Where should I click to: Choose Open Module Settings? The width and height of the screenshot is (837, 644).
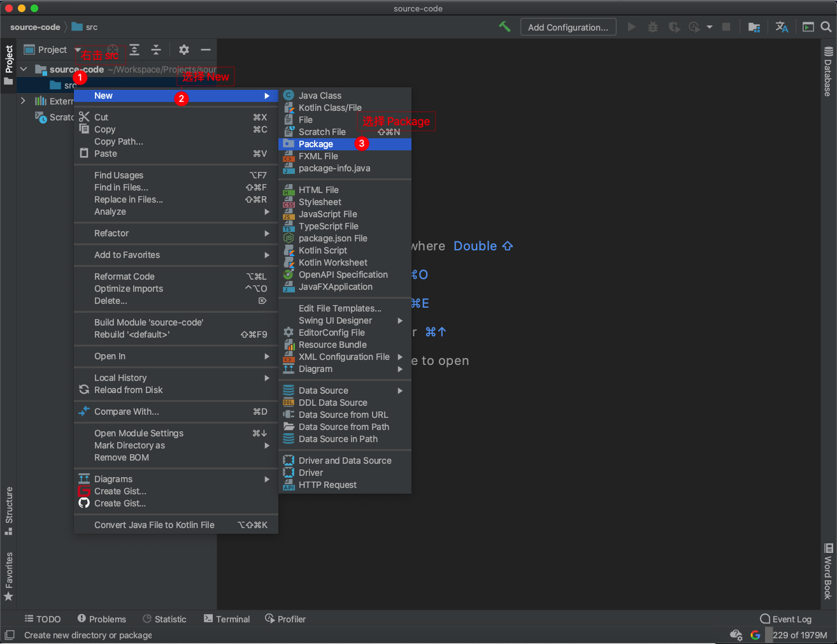coord(176,433)
